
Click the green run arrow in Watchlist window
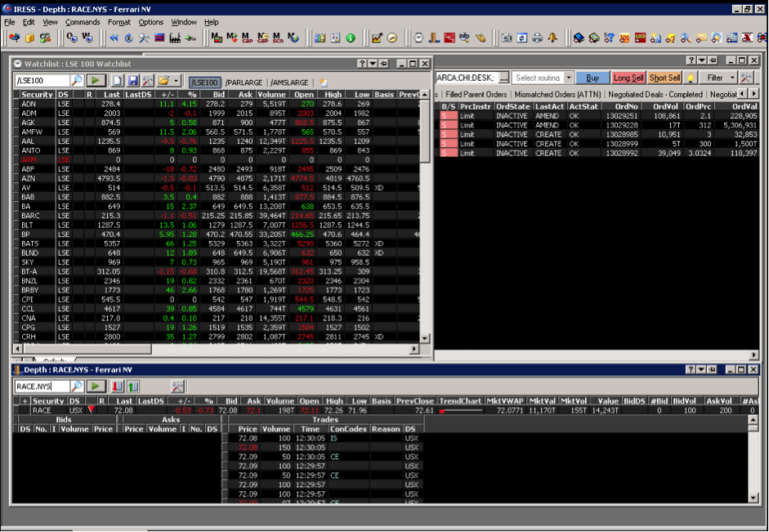96,81
